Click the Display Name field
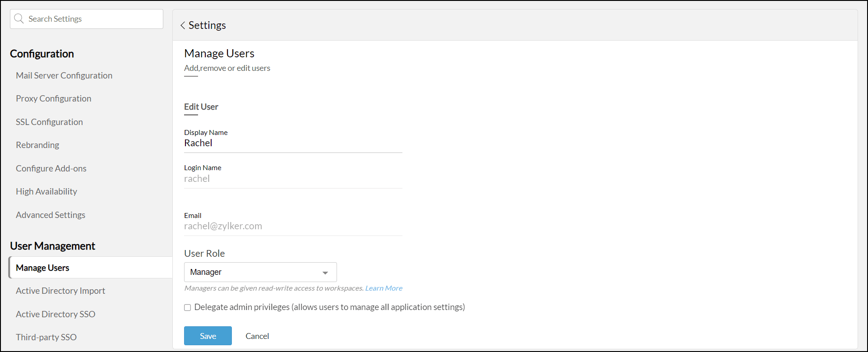 pos(293,143)
